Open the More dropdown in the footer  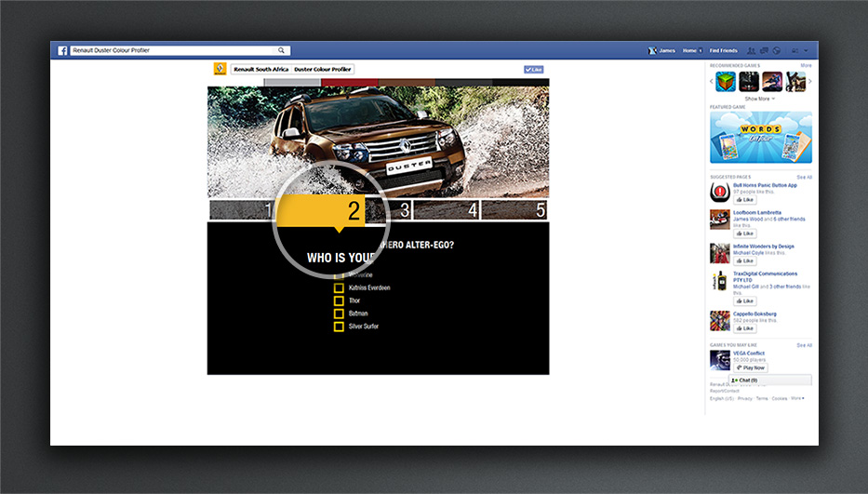797,398
